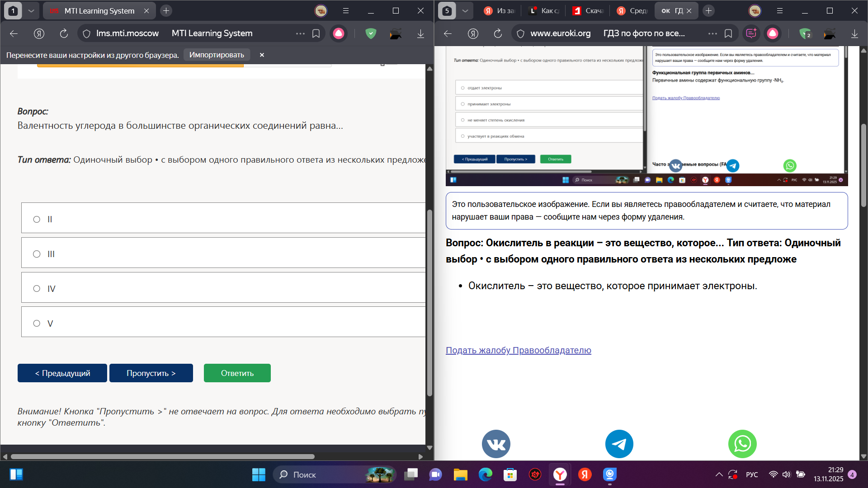This screenshot has height=488, width=868.
Task: Open downloads in the euroki browser
Action: [854, 33]
